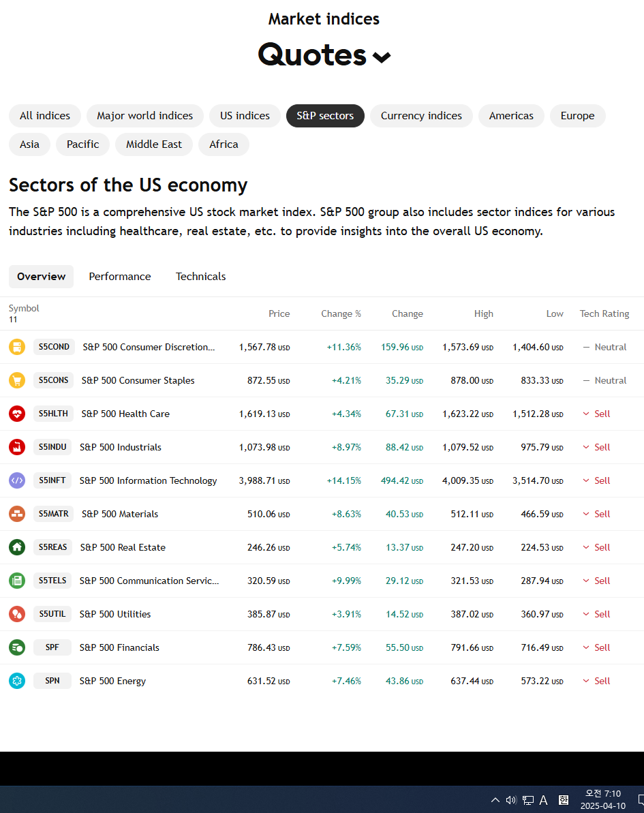Screen dimensions: 644x813
Task: Click the Information Technology code icon
Action: (x=17, y=480)
